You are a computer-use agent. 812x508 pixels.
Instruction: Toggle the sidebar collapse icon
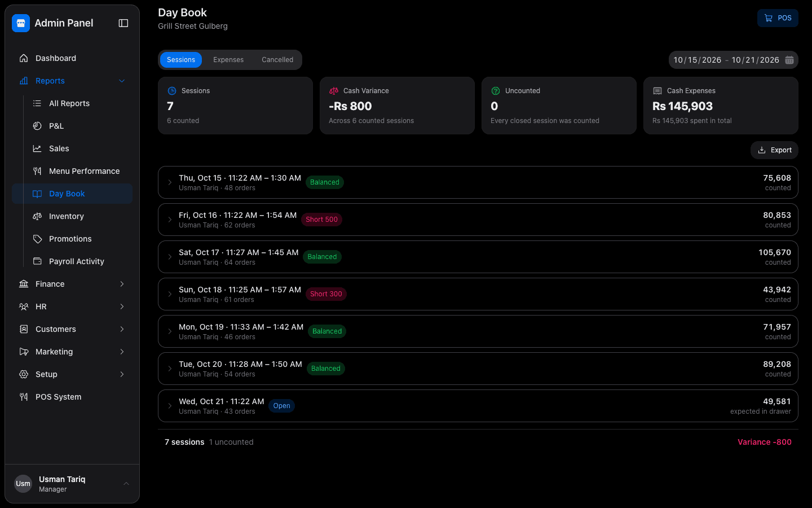[x=123, y=23]
